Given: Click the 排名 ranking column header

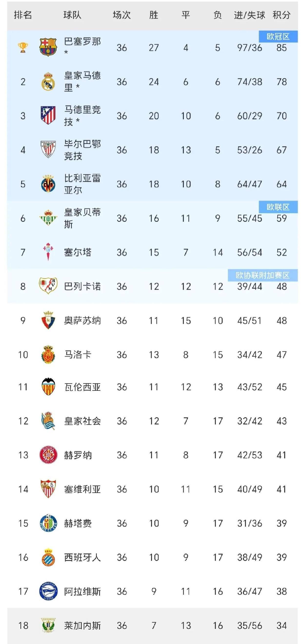Looking at the screenshot, I should point(23,15).
